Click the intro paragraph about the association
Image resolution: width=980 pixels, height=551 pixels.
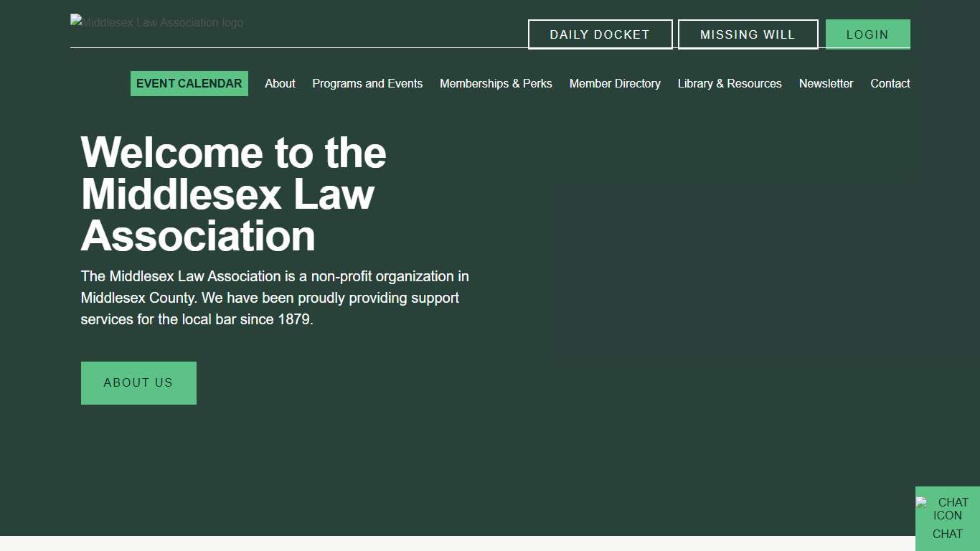click(x=275, y=297)
